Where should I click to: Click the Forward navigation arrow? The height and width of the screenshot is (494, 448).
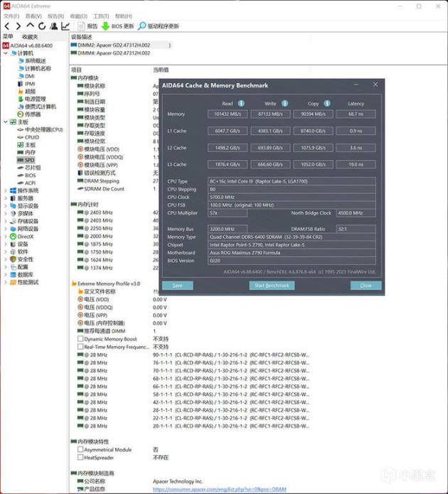18,26
